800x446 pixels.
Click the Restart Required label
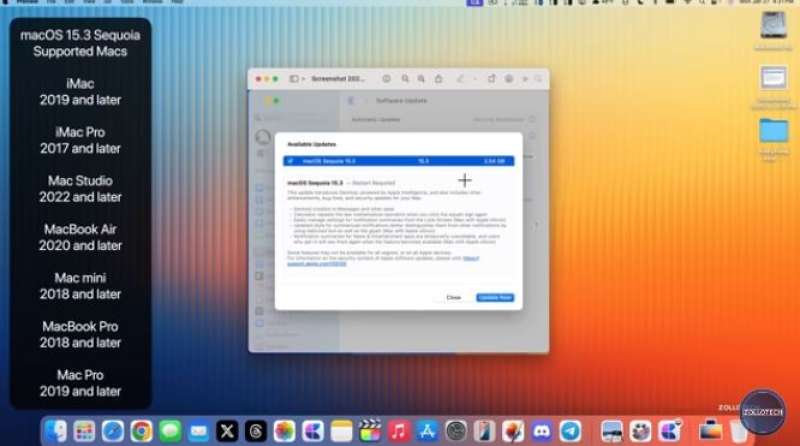coord(373,183)
